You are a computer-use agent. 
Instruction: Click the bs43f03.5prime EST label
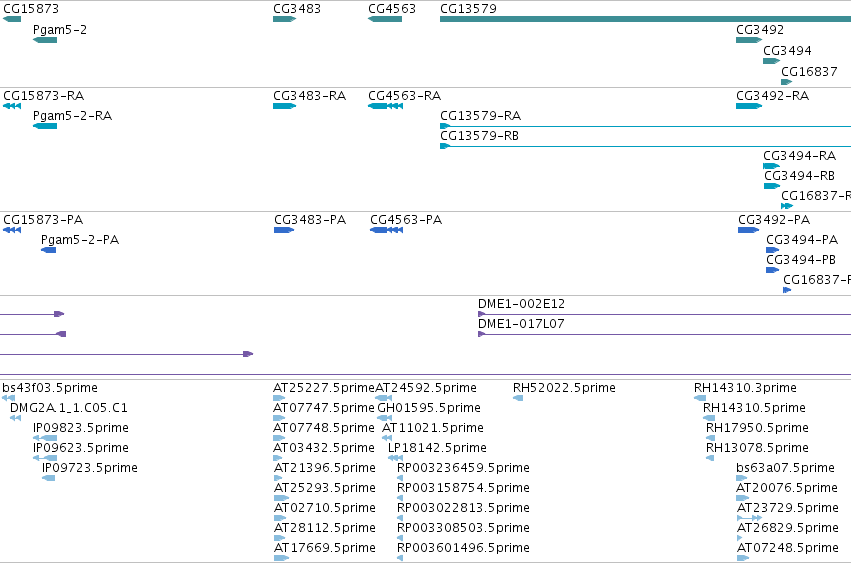click(50, 388)
